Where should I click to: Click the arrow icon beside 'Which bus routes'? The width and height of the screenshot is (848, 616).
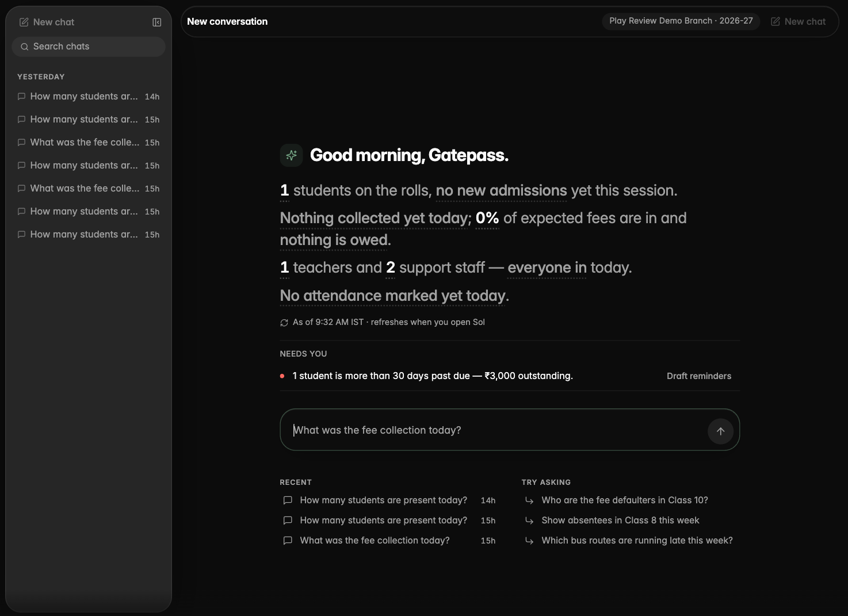pos(529,541)
